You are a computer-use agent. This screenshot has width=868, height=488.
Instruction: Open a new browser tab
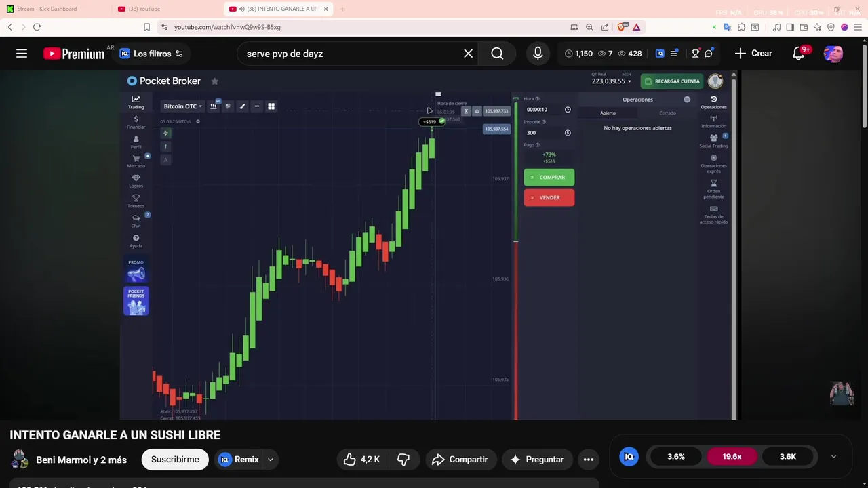342,9
